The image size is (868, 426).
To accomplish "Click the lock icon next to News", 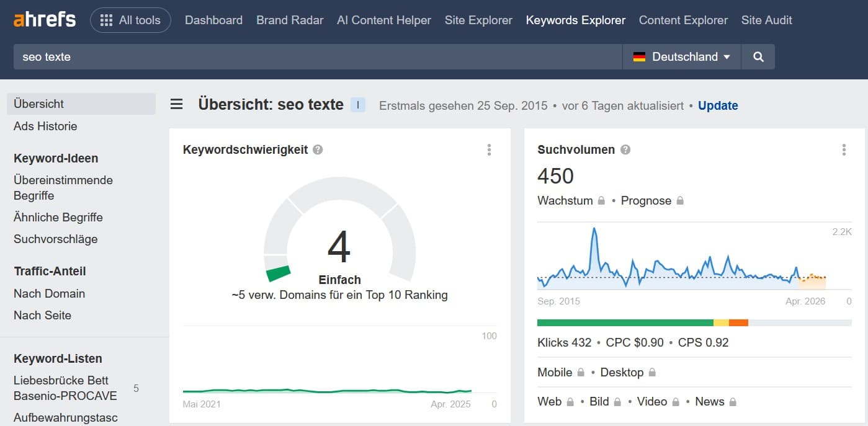I will point(733,402).
